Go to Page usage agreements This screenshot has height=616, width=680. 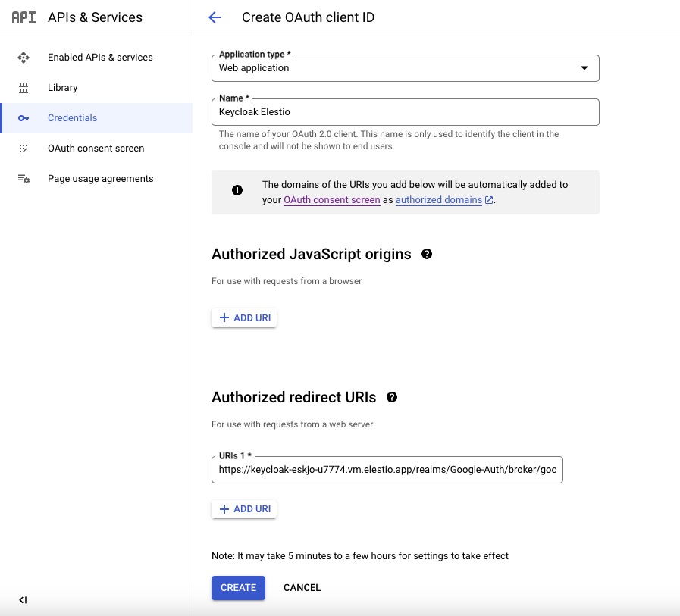(x=100, y=179)
